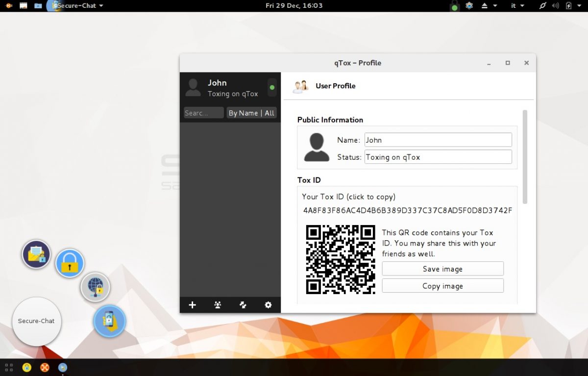This screenshot has width=588, height=376.
Task: Open the clock Fri 29 Dec, 16:03
Action: pos(294,6)
